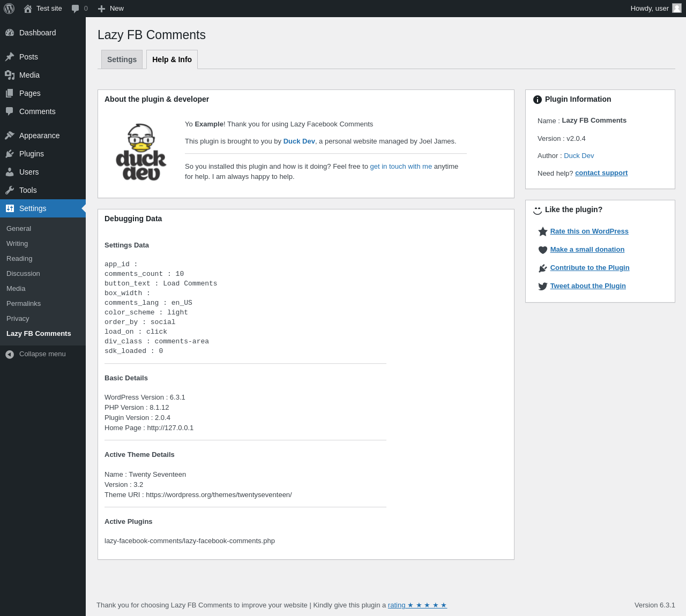
Task: Open the Appearance menu
Action: pyautogui.click(x=43, y=136)
